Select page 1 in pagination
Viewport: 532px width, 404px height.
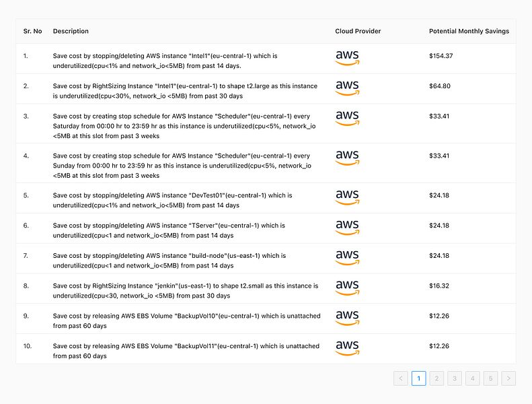point(419,378)
